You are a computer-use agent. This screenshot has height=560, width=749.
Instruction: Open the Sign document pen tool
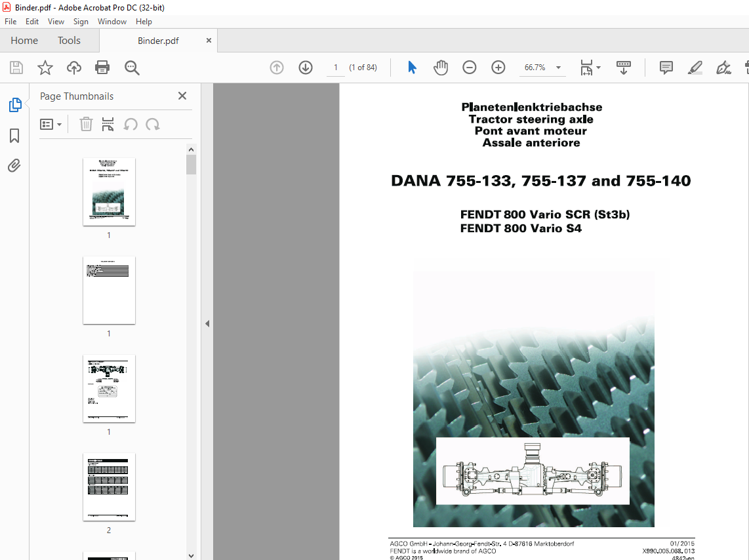click(723, 68)
